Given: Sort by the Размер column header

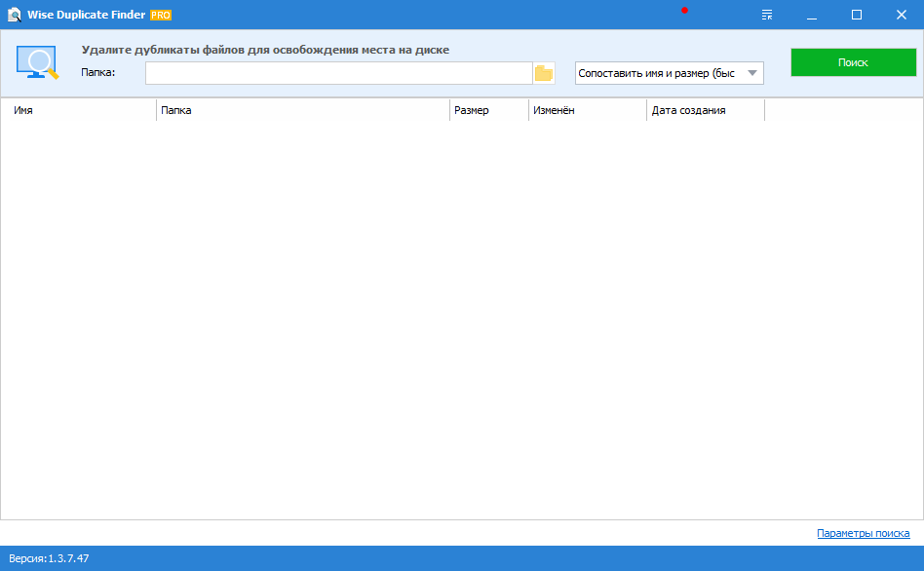Looking at the screenshot, I should [x=488, y=110].
